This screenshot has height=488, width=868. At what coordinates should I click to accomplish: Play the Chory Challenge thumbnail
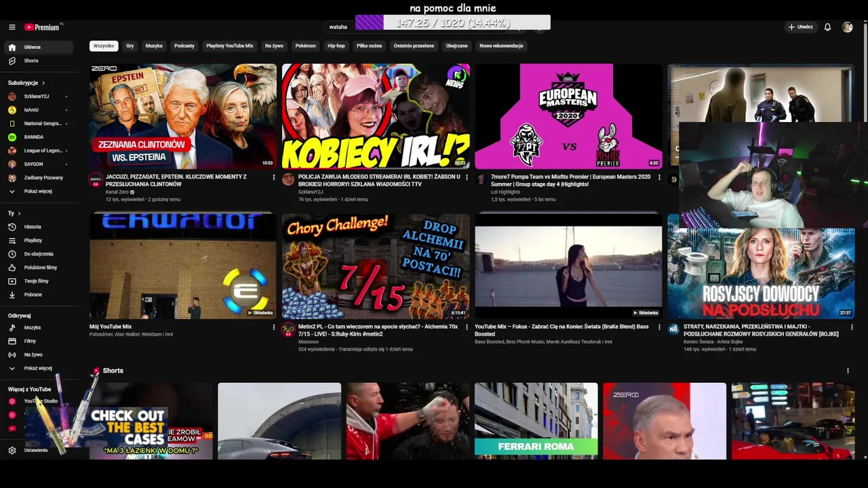pos(376,266)
